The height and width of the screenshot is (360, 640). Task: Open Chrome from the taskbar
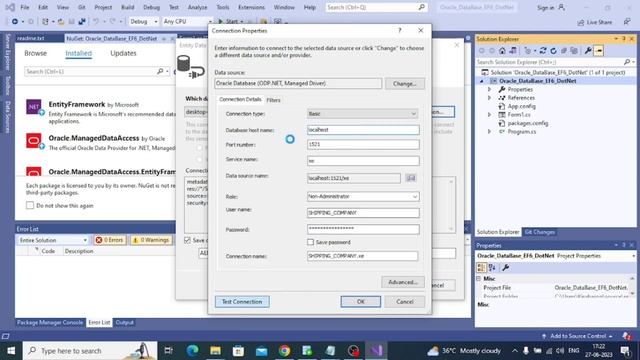point(284,351)
